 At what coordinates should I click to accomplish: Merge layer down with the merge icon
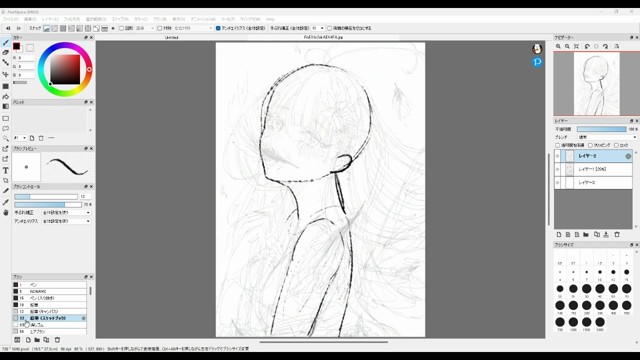(606, 235)
